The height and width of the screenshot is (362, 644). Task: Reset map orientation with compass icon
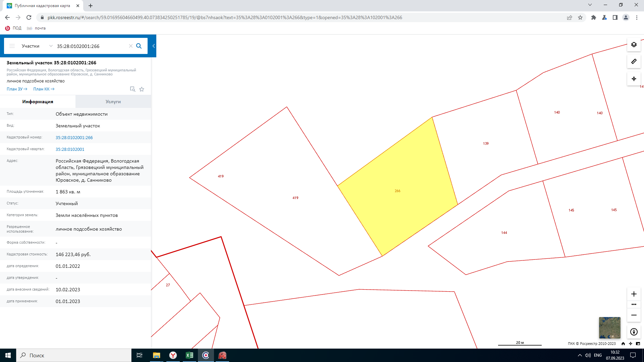point(634,332)
